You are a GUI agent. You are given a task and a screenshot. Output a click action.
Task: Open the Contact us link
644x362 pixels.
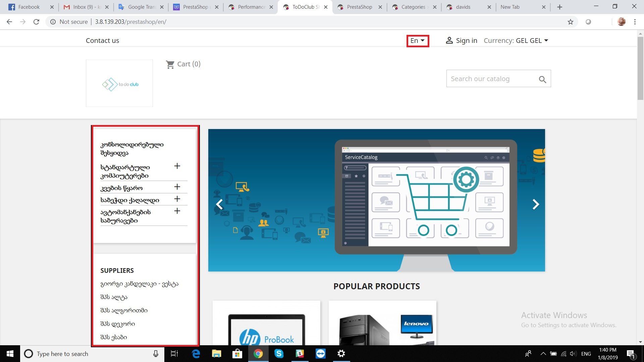(x=102, y=41)
